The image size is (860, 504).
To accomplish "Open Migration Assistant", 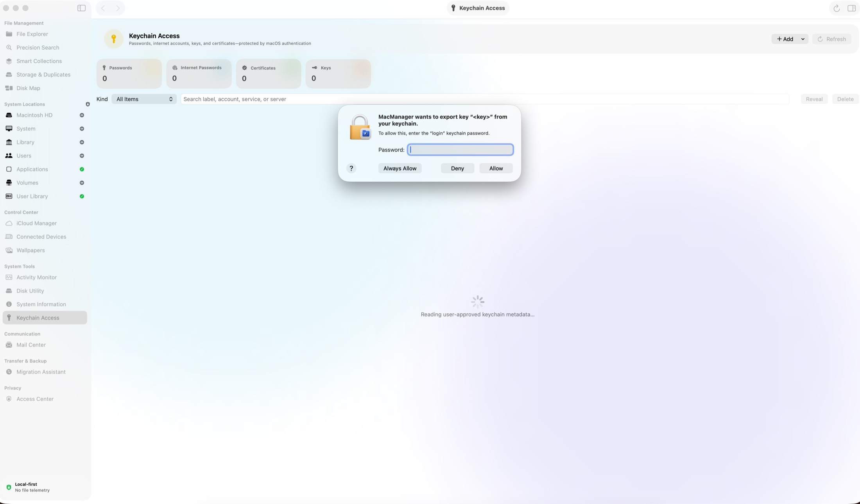I will pyautogui.click(x=45, y=372).
